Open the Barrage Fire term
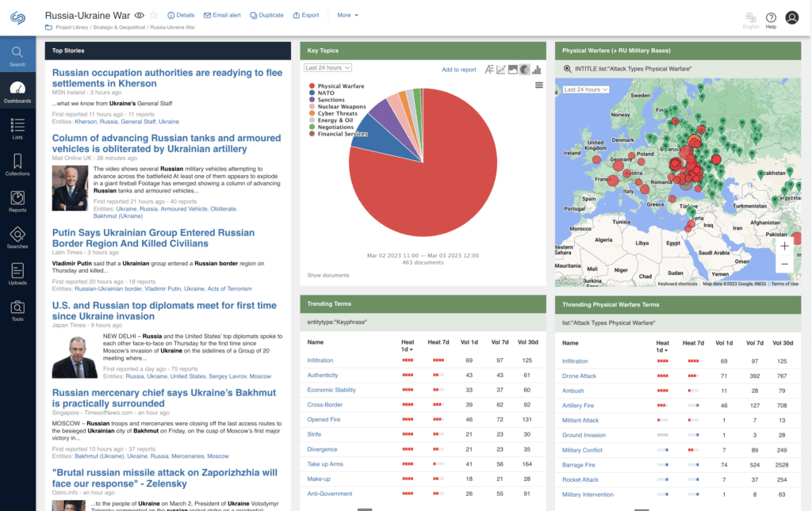Viewport: 812px width, 511px height. (578, 465)
